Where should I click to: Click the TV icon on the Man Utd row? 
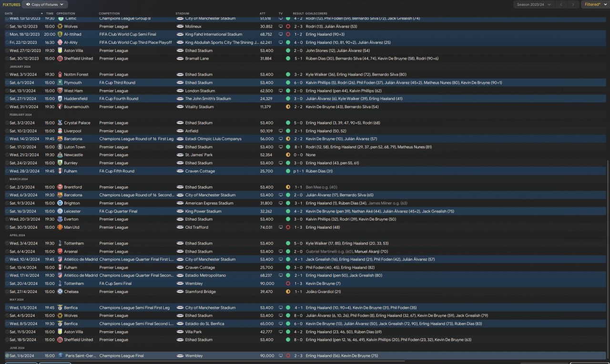click(x=281, y=227)
